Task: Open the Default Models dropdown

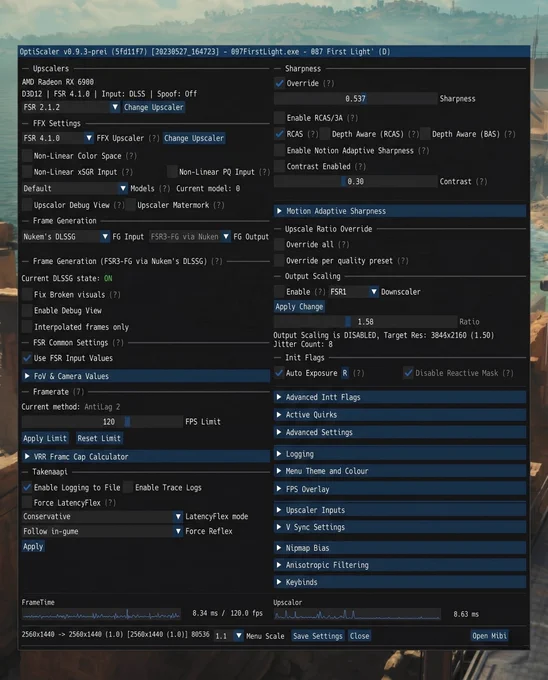Action: click(x=75, y=188)
